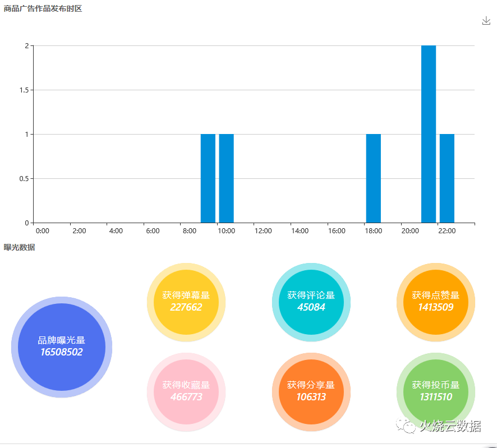This screenshot has width=497, height=448.
Task: Select the 9:00 bar in the chart
Action: click(208, 178)
